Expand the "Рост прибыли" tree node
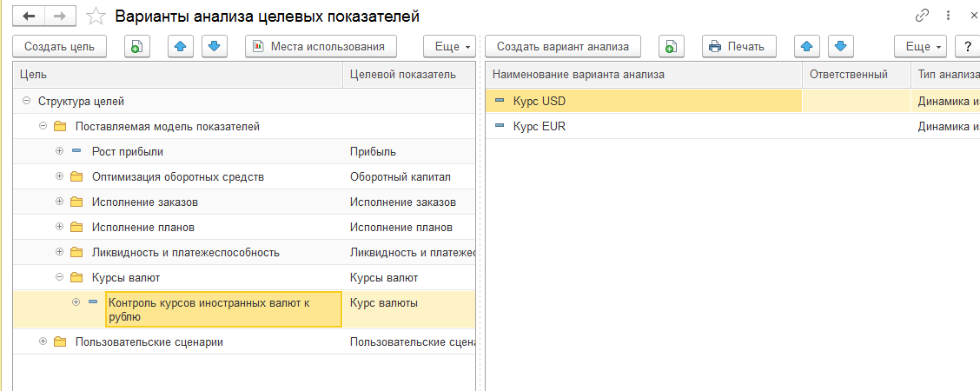This screenshot has width=980, height=391. (x=60, y=151)
